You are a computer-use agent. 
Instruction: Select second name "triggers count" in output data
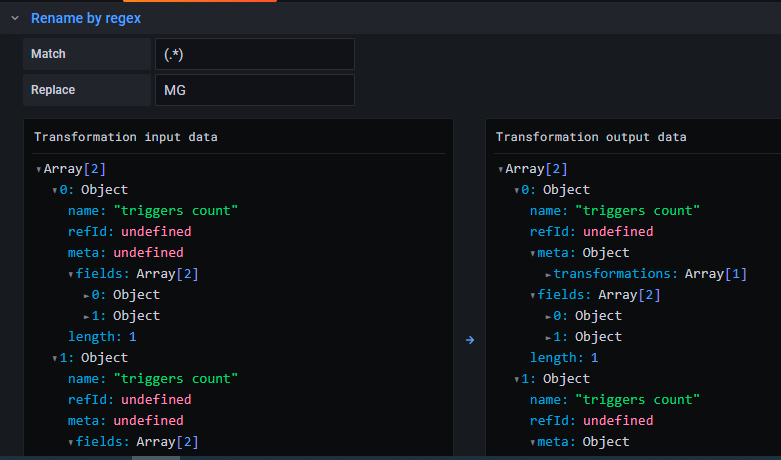pyautogui.click(x=615, y=399)
